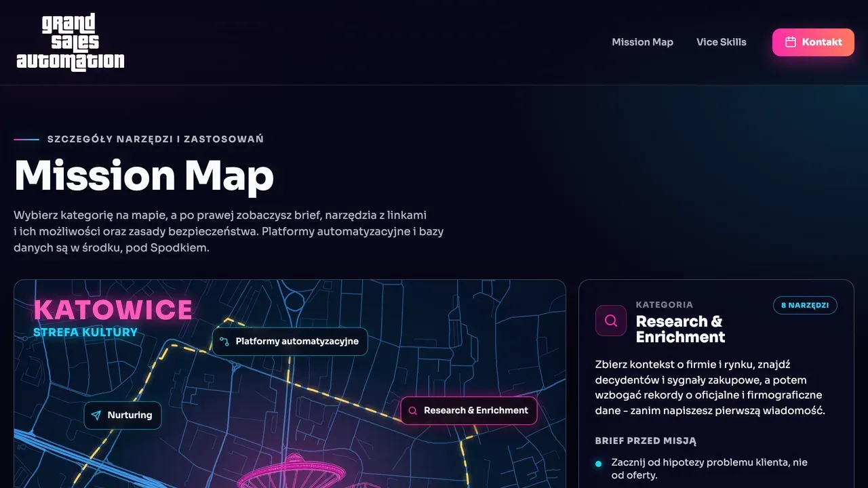Click magnifier icon in Research & Enrichment marker

[412, 411]
